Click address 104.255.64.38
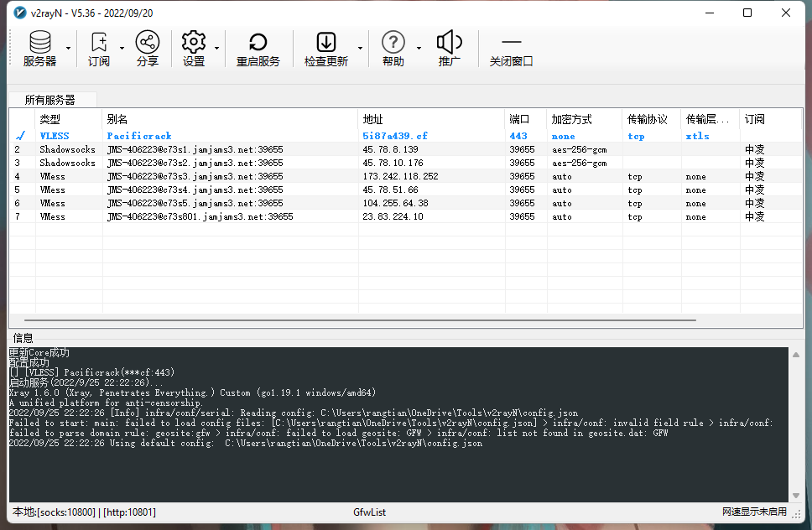812x530 pixels. tap(396, 204)
